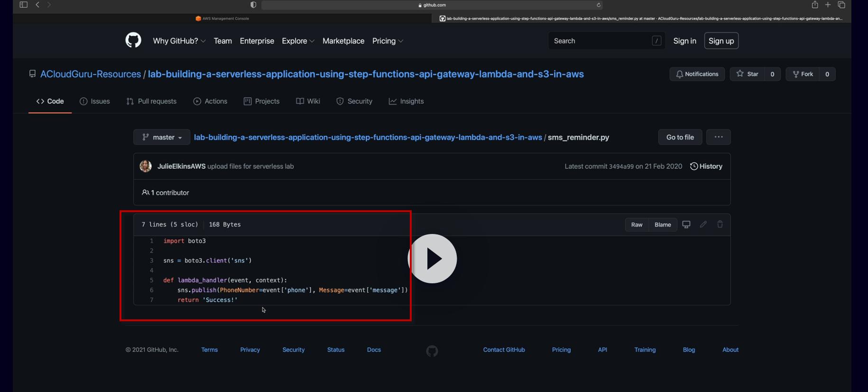Image resolution: width=868 pixels, height=392 pixels.
Task: Show the tab overview icon
Action: 841,5
